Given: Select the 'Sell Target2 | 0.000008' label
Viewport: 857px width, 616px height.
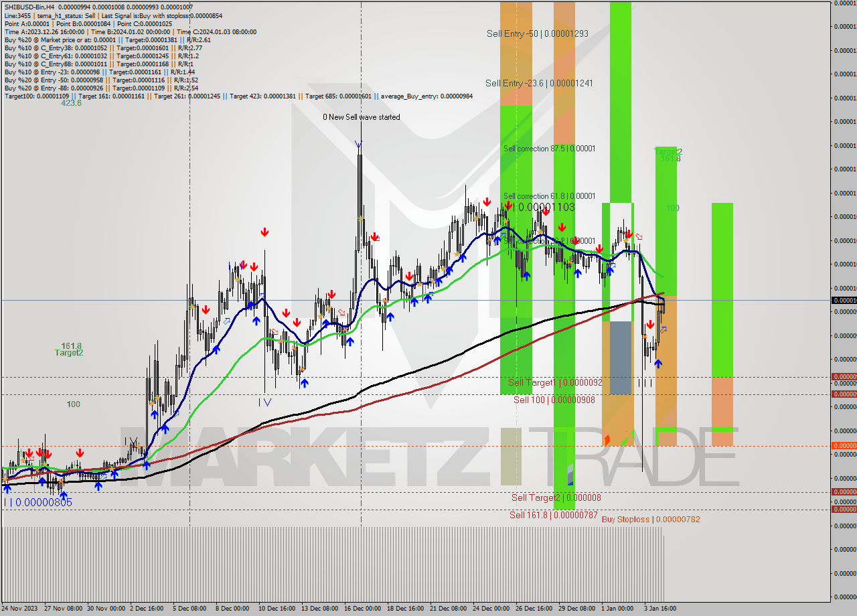Looking at the screenshot, I should (x=556, y=497).
